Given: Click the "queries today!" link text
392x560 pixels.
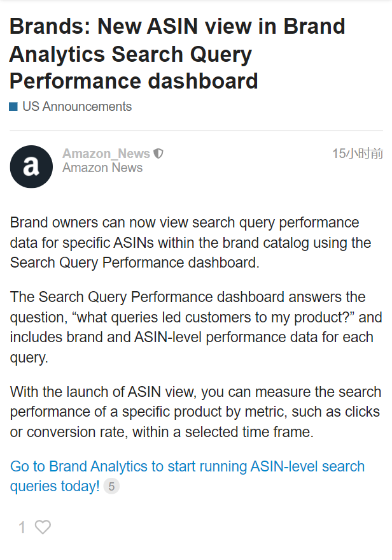Looking at the screenshot, I should tap(55, 487).
